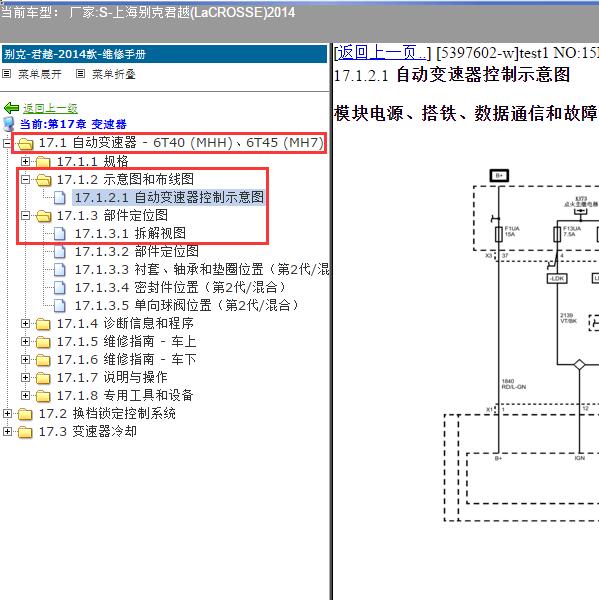Screen dimensions: 599x600
Task: Click folder icon of 17.1.7 说明与操作
Action: (x=43, y=378)
